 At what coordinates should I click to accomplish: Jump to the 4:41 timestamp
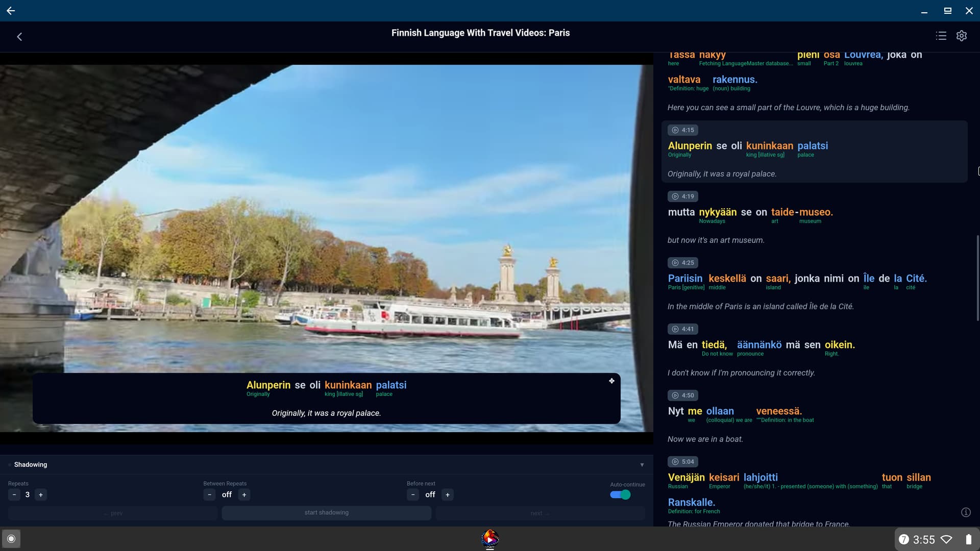point(683,329)
